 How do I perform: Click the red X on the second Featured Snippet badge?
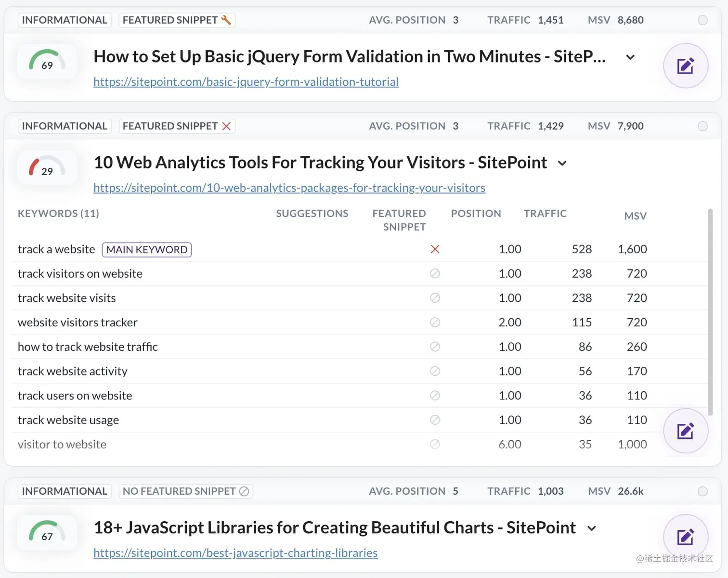[x=227, y=126]
